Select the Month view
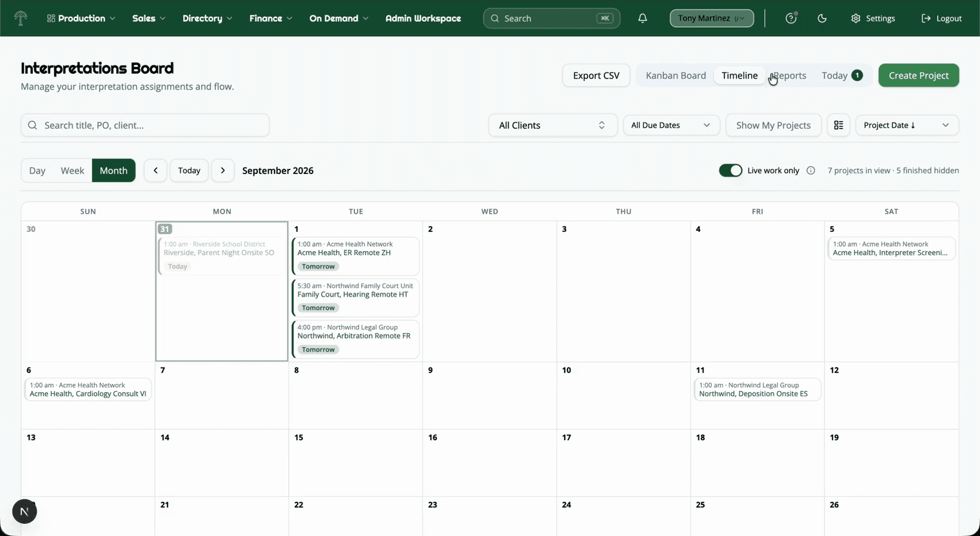This screenshot has height=536, width=980. click(x=113, y=171)
